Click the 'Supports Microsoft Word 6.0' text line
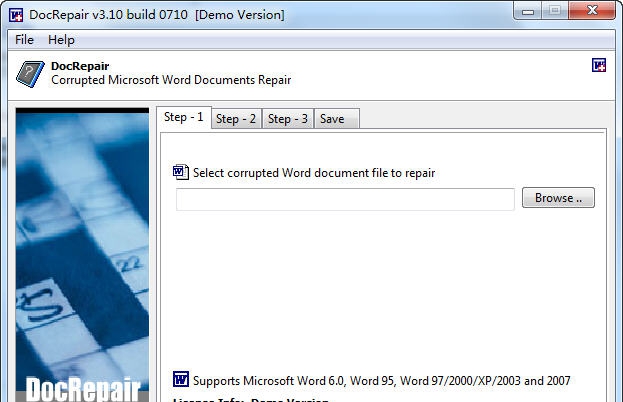The height and width of the screenshot is (402, 623). 381,381
